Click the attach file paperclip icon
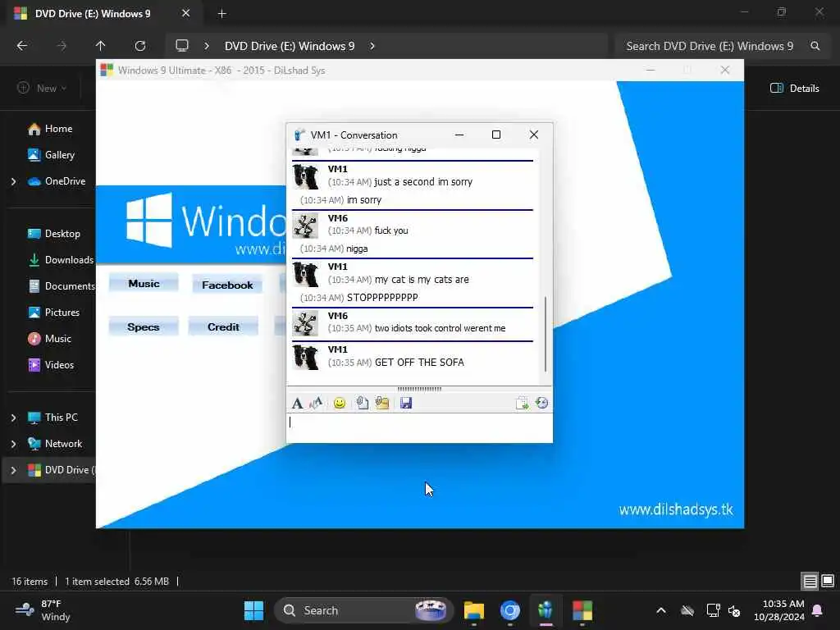 coord(362,403)
